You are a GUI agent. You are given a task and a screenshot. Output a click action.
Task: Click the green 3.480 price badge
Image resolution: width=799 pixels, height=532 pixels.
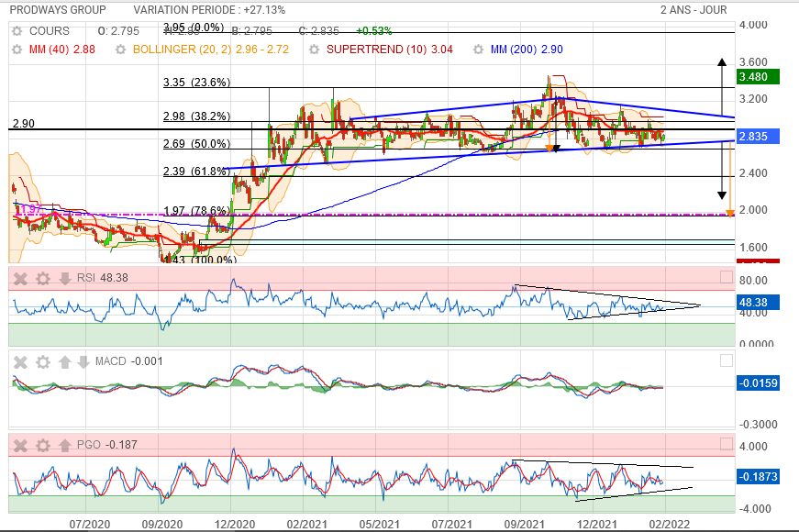(759, 77)
